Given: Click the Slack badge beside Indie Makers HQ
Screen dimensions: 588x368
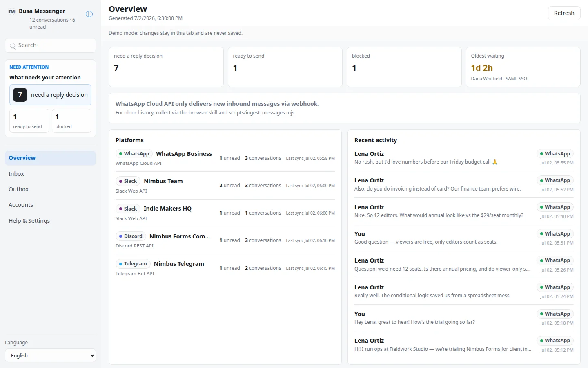Looking at the screenshot, I should pyautogui.click(x=128, y=209).
